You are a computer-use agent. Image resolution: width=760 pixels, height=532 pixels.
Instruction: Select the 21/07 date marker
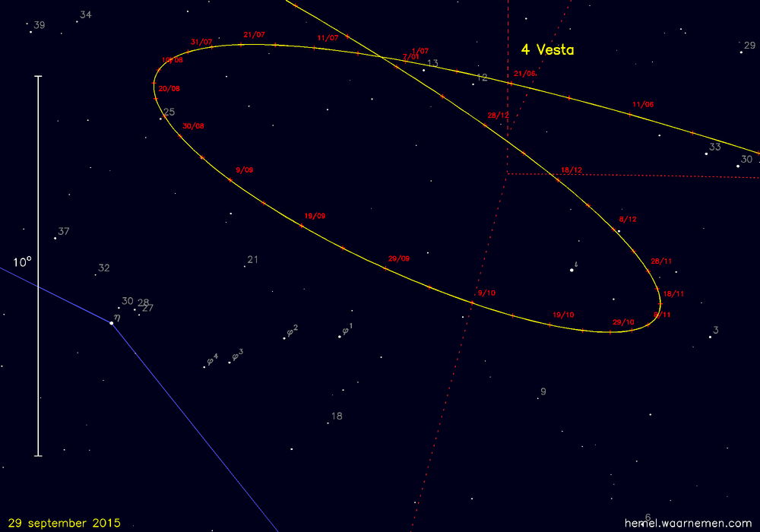[x=254, y=35]
